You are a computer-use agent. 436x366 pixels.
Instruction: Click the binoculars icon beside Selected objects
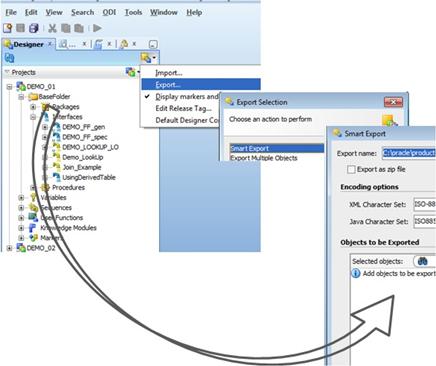423,261
